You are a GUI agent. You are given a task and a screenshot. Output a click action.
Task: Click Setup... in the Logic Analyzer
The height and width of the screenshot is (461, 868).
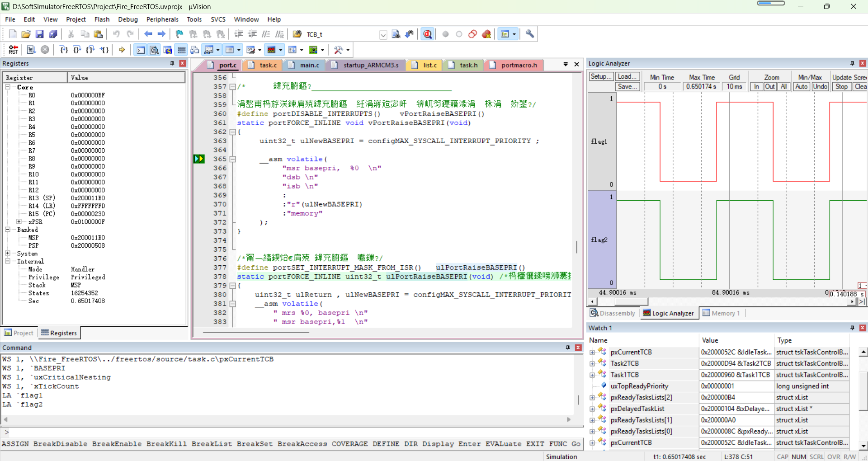point(601,76)
